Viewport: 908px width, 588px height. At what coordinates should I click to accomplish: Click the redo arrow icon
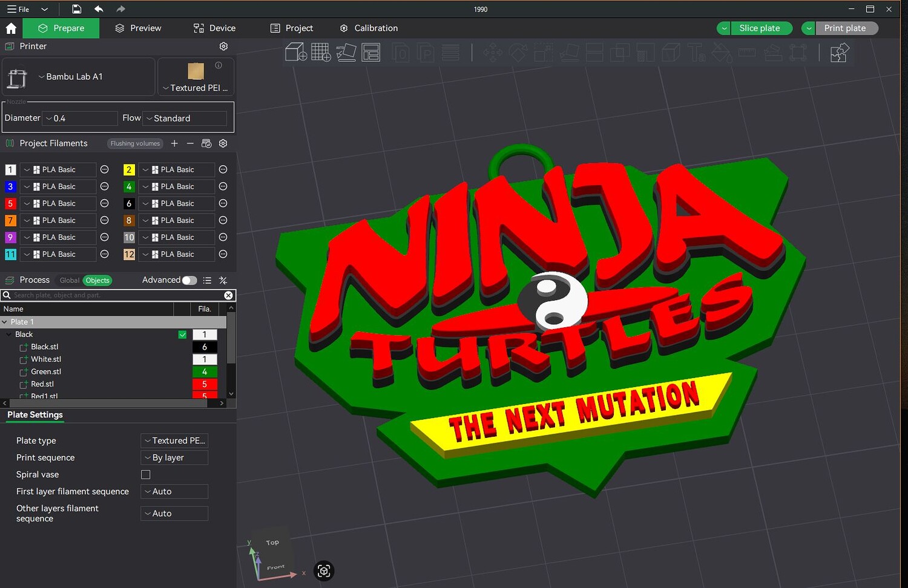[x=120, y=9]
